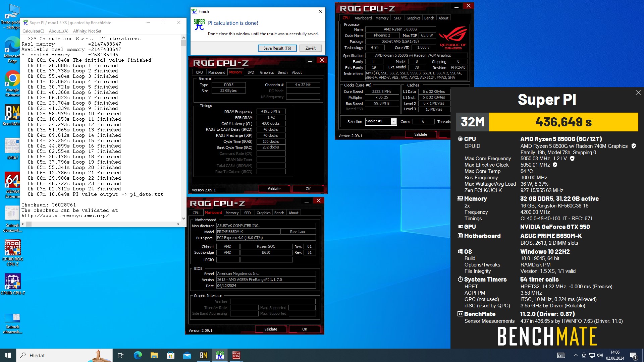The width and height of the screenshot is (644, 362).
Task: Open Edge from the taskbar
Action: pos(138,355)
